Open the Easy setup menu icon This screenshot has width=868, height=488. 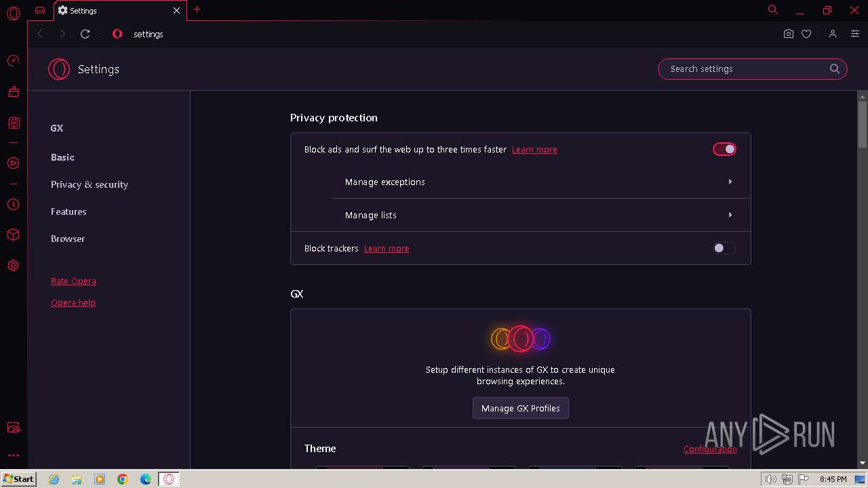tap(855, 34)
